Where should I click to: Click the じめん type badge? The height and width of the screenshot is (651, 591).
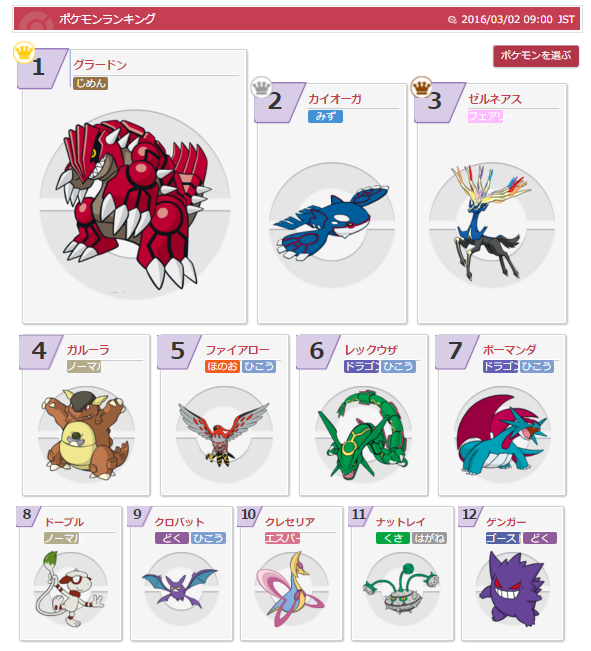point(91,83)
